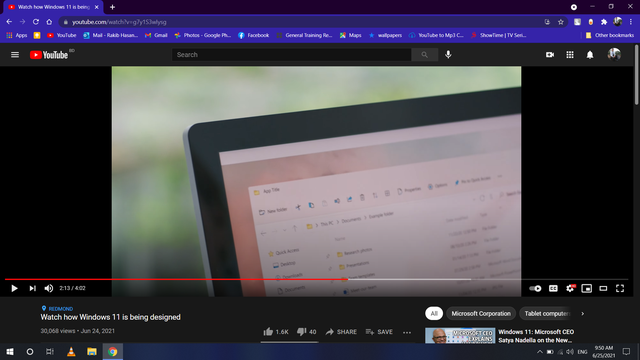
Task: Click the REDMOND location link
Action: point(60,309)
